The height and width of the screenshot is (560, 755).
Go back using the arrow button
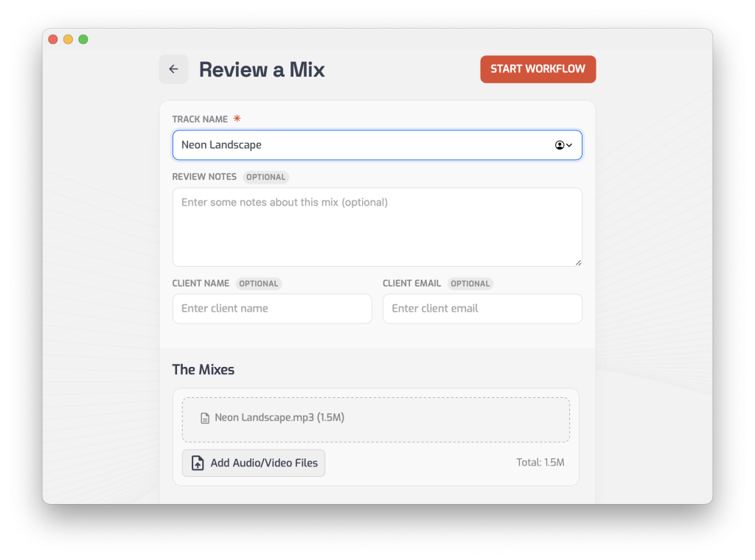pyautogui.click(x=173, y=69)
